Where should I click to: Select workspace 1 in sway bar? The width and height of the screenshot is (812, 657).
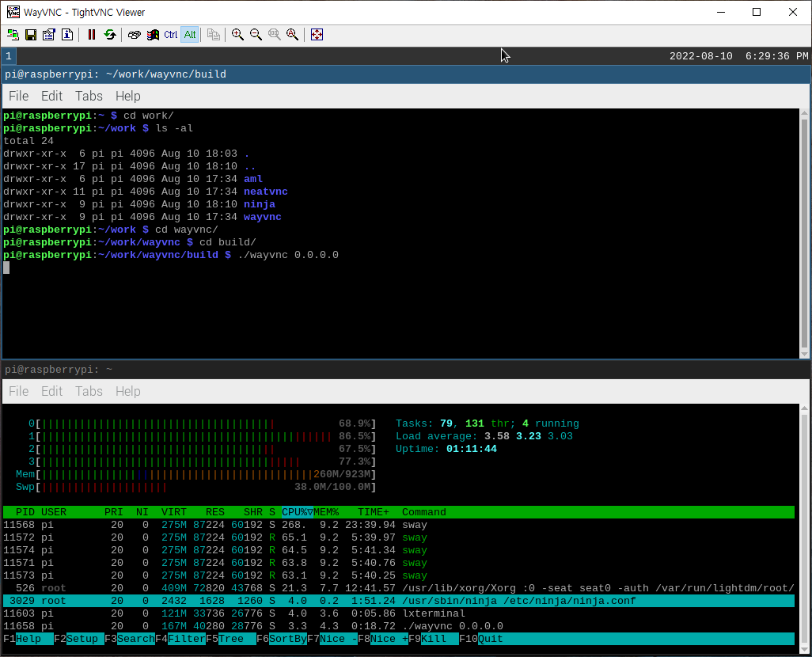pyautogui.click(x=9, y=56)
